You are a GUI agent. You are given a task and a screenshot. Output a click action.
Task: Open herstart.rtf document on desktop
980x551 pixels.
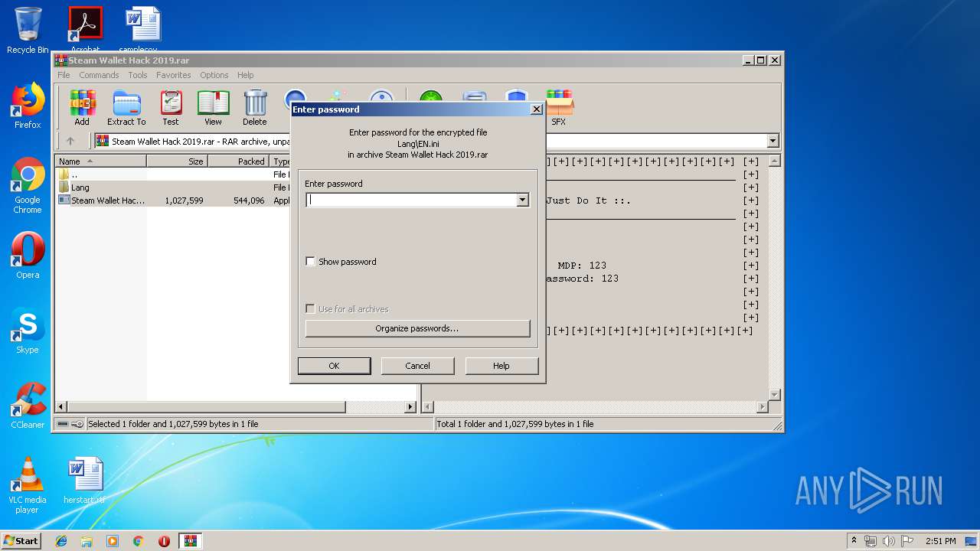pos(84,481)
